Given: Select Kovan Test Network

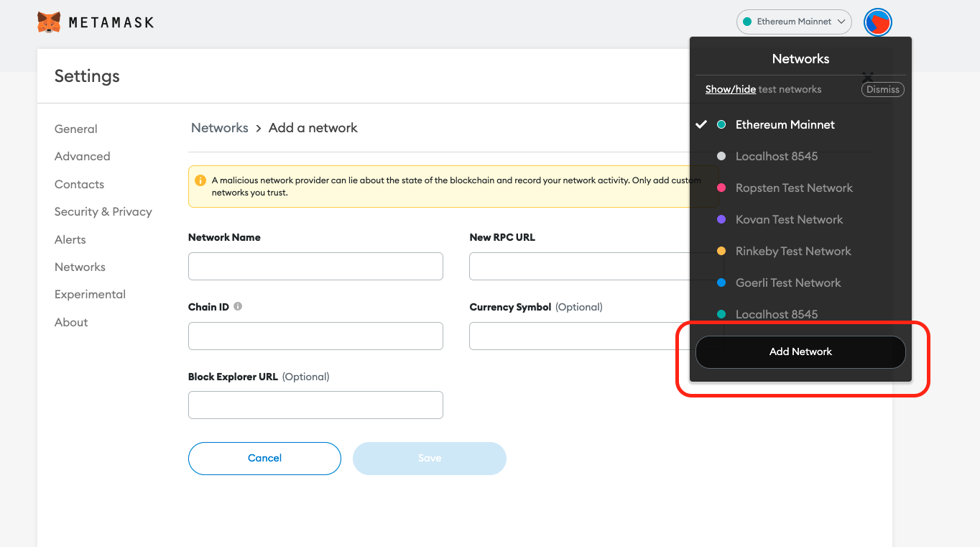Looking at the screenshot, I should click(x=800, y=220).
